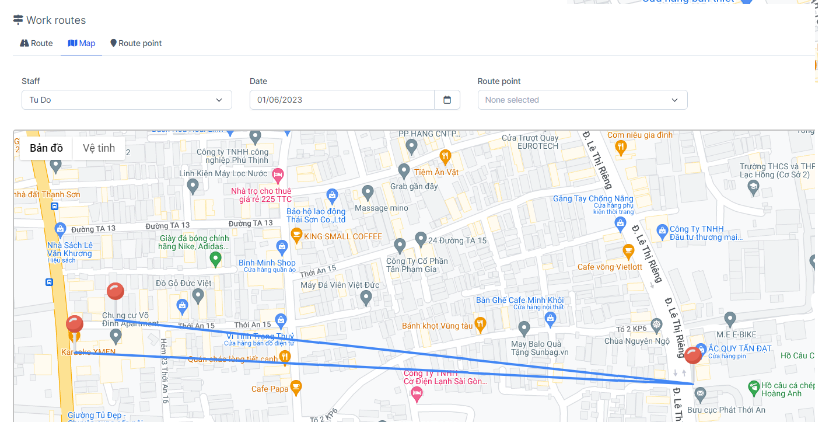The image size is (818, 422).
Task: Click red marker on Lê Thị Riêng street
Action: tap(692, 356)
